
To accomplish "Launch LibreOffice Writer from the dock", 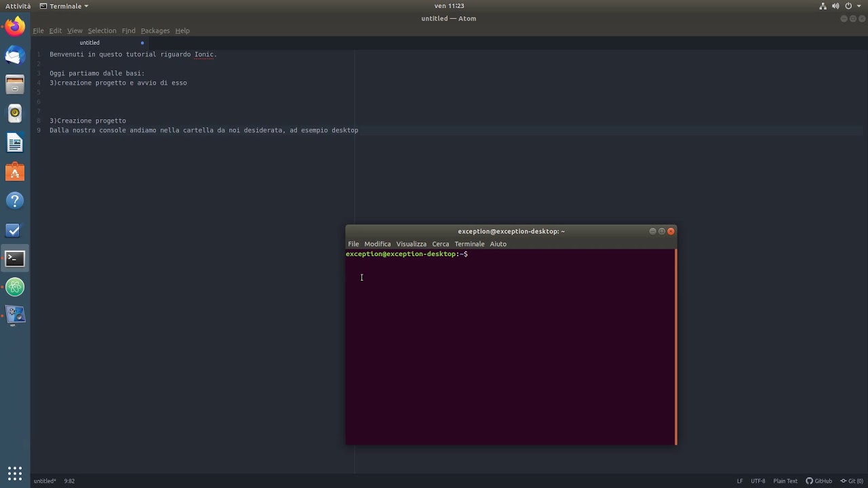I will point(15,143).
